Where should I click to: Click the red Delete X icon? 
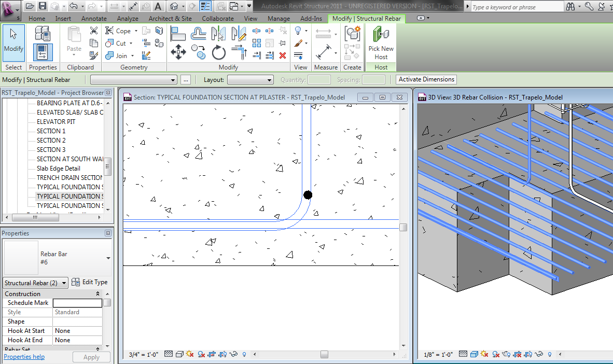click(x=283, y=55)
